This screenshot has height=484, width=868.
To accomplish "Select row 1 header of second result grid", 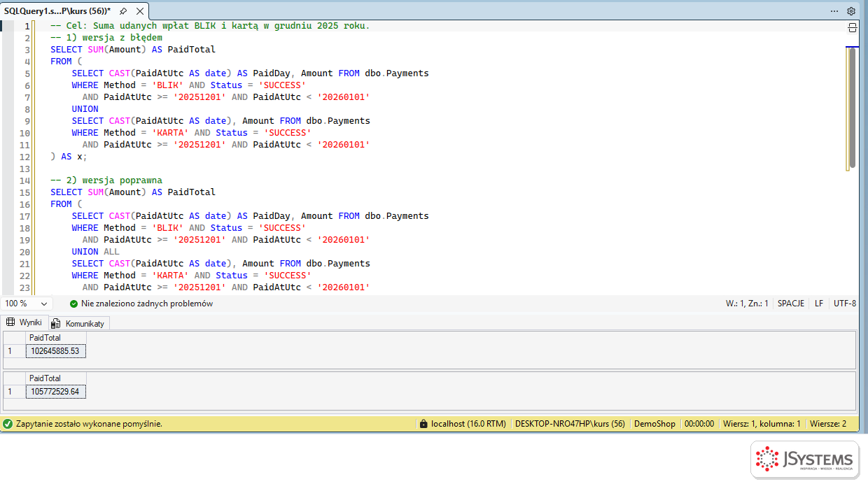I will (15, 392).
